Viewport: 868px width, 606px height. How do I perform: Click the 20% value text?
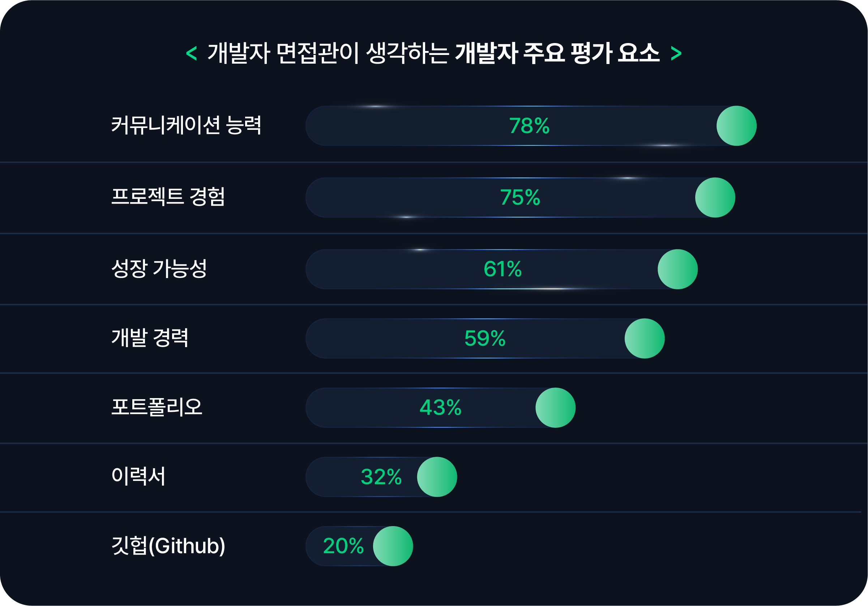pos(343,546)
